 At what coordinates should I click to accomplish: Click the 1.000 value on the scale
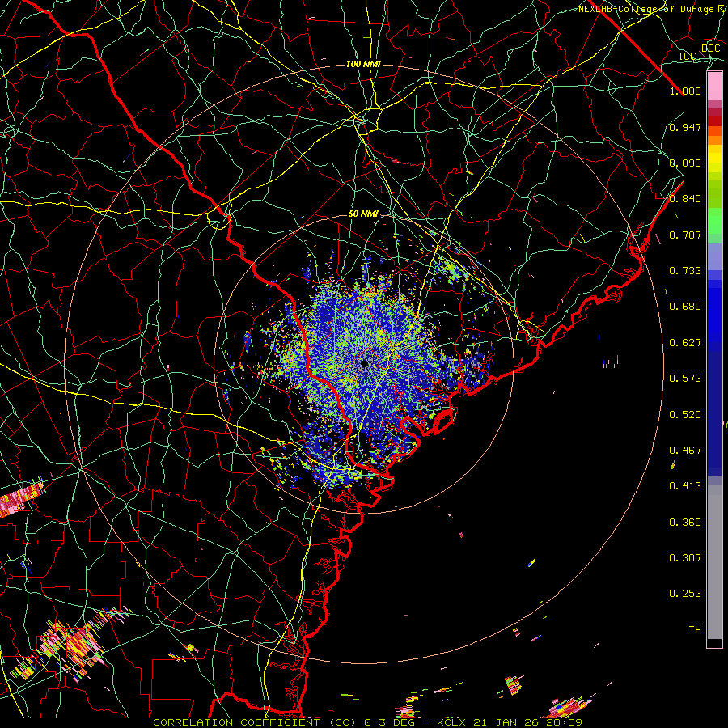pos(685,91)
